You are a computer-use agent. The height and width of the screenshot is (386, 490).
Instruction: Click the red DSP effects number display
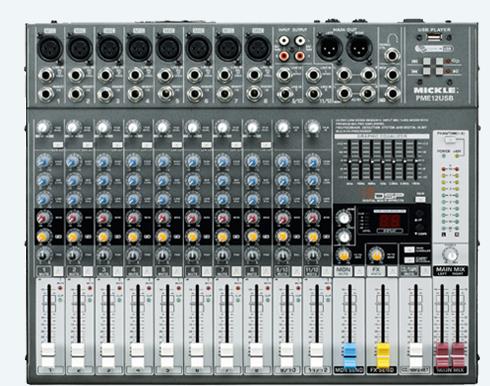tap(390, 221)
